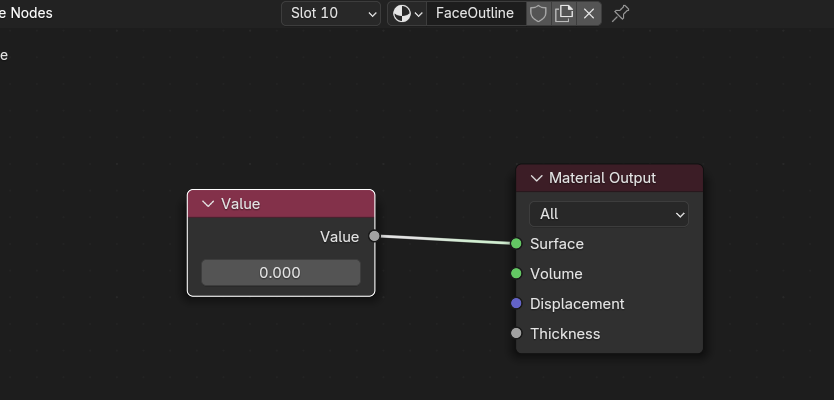Open the Slot 10 material slot dropdown
The image size is (834, 400).
(x=331, y=13)
